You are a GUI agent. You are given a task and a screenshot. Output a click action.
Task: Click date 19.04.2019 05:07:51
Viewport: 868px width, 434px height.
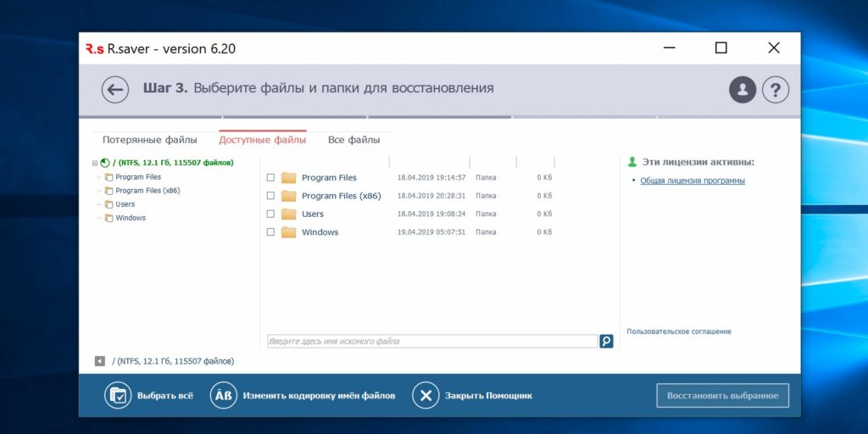(431, 232)
